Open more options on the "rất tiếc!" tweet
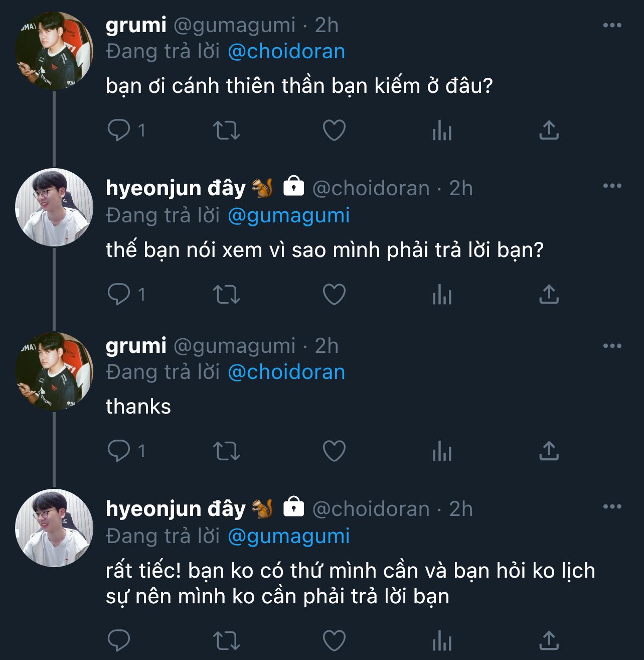Image resolution: width=644 pixels, height=660 pixels. coord(612,506)
